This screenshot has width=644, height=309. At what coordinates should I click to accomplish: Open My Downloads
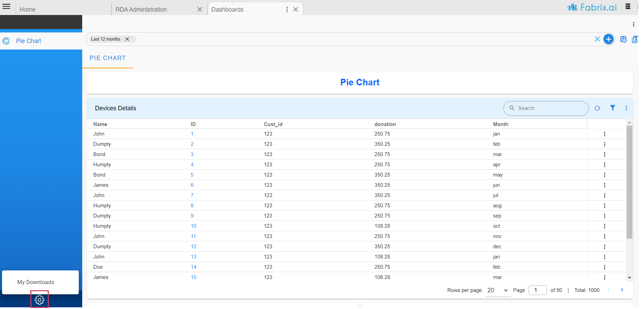click(36, 282)
